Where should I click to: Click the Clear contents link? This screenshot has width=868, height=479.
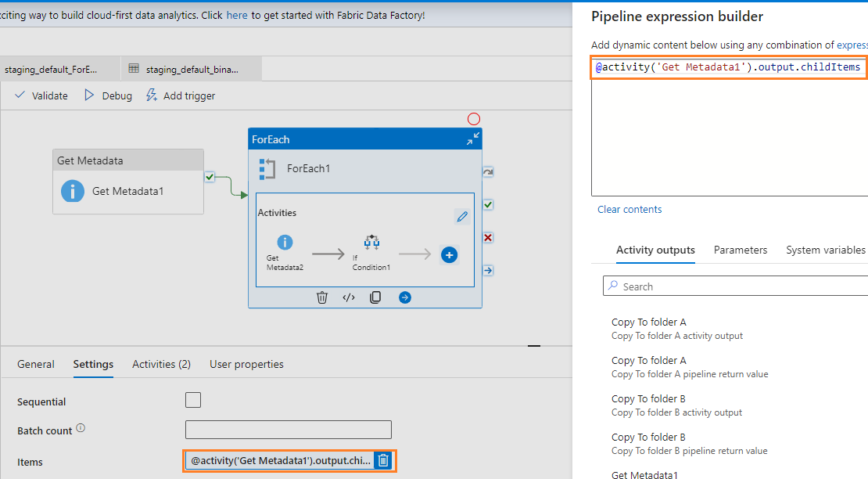click(629, 209)
